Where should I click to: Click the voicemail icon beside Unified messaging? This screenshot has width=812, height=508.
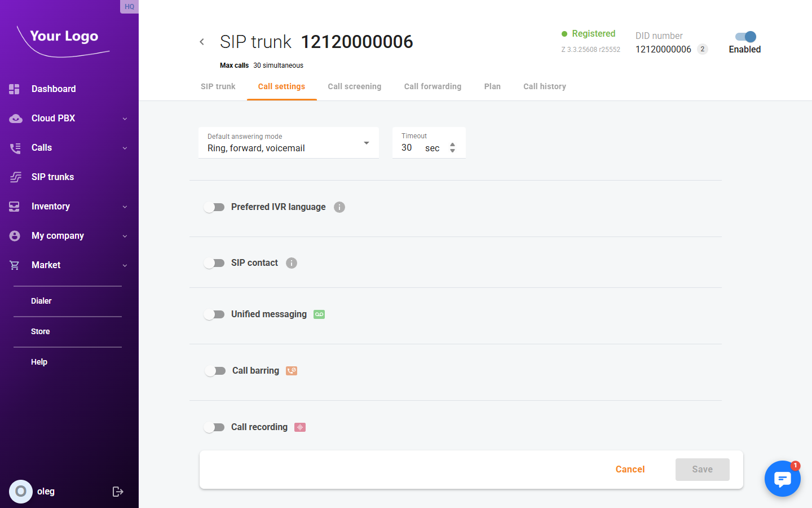[x=319, y=314]
